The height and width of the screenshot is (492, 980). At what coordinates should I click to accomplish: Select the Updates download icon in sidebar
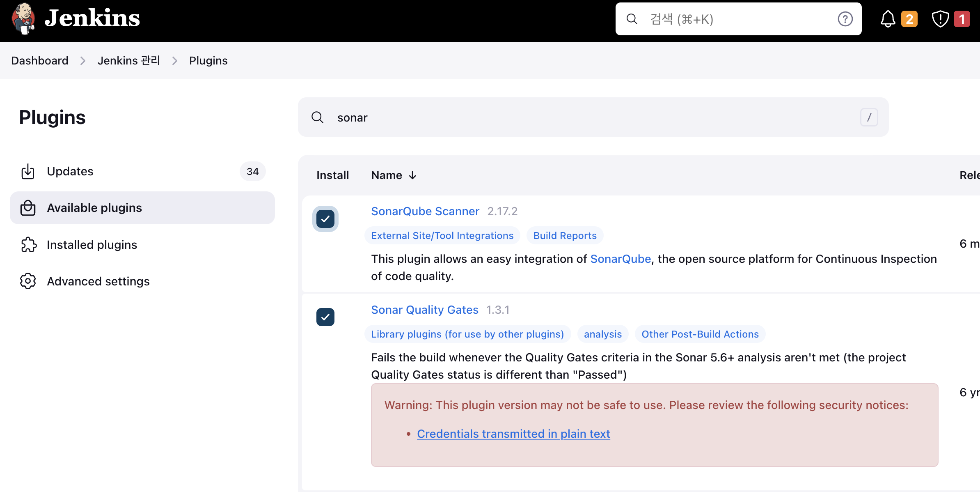(27, 171)
